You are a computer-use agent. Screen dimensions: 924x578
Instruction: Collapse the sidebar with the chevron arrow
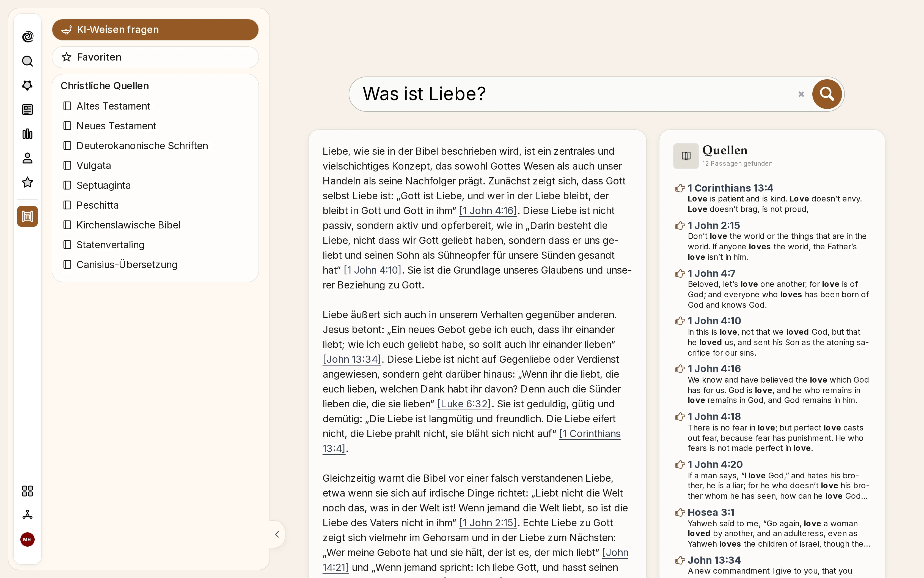(x=277, y=534)
